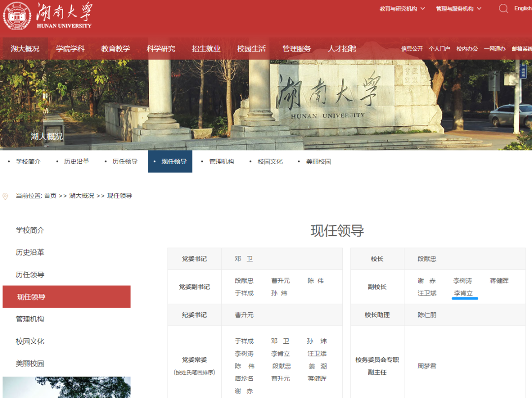Viewport: 532px width, 398px height.
Task: Open 美丽校园 in the left sidebar
Action: click(x=30, y=363)
